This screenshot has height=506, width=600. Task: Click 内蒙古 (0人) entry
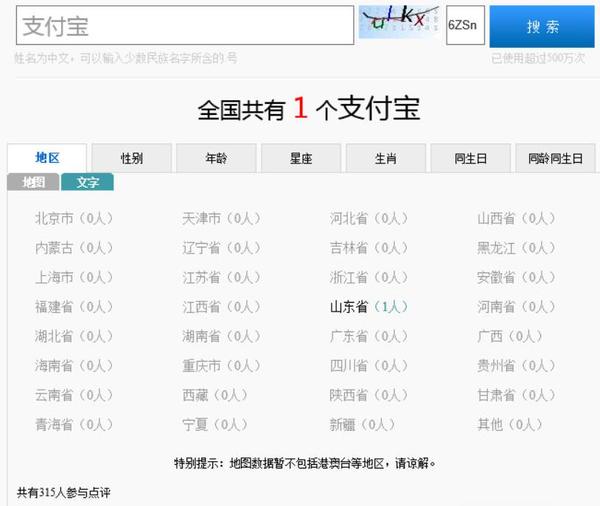(74, 248)
